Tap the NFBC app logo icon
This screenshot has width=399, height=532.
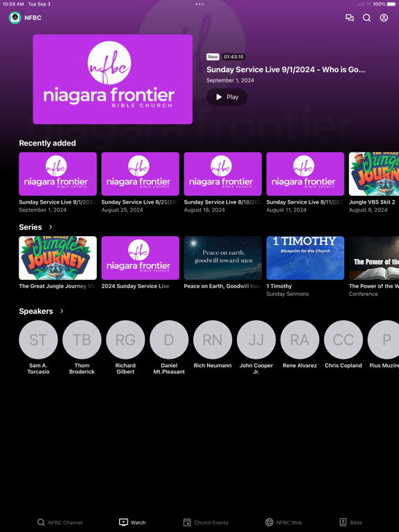(x=15, y=17)
